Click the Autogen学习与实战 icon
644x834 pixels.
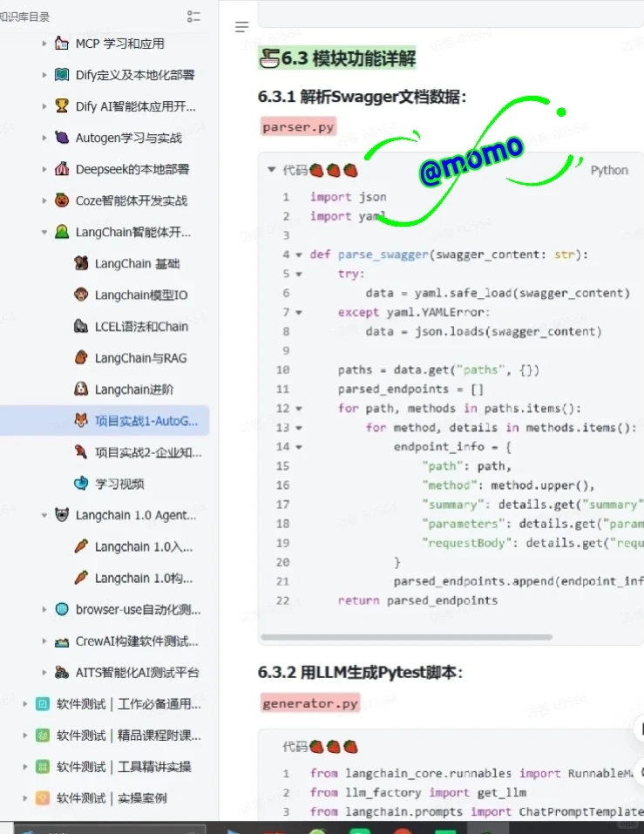click(x=62, y=137)
